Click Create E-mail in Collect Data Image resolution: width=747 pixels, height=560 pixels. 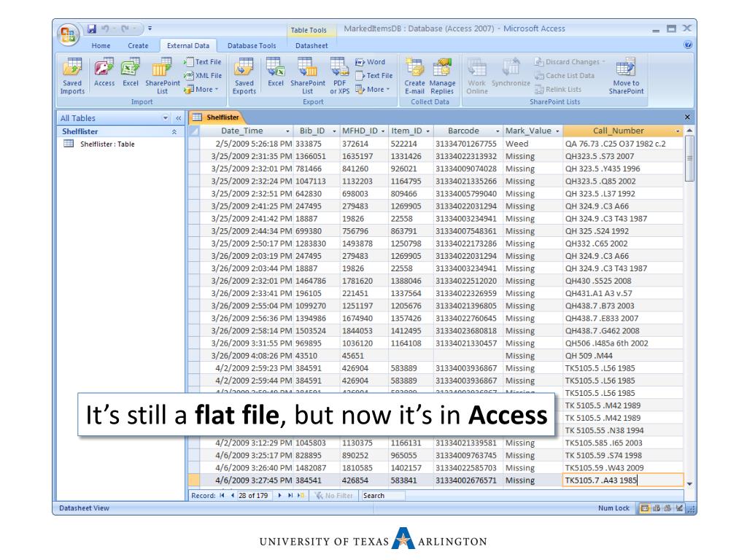tap(414, 76)
